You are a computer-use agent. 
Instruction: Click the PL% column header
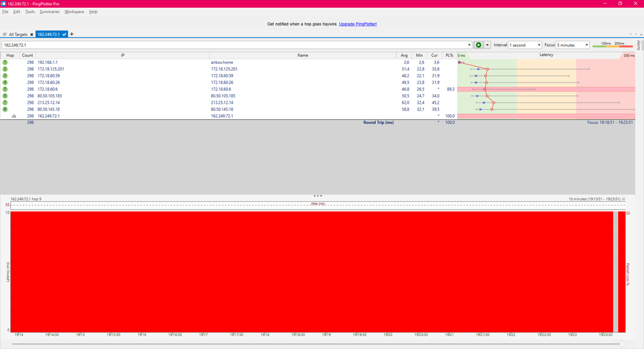tap(449, 55)
